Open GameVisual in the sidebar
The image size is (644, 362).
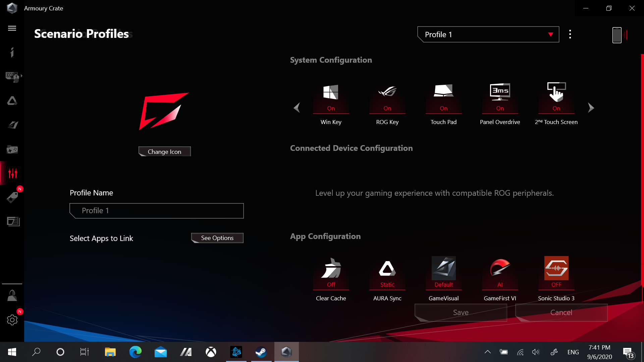click(x=13, y=125)
